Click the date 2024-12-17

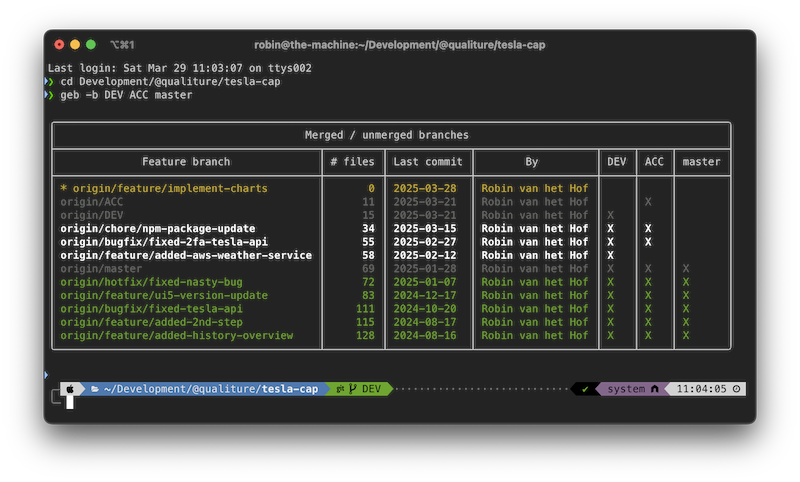point(424,295)
